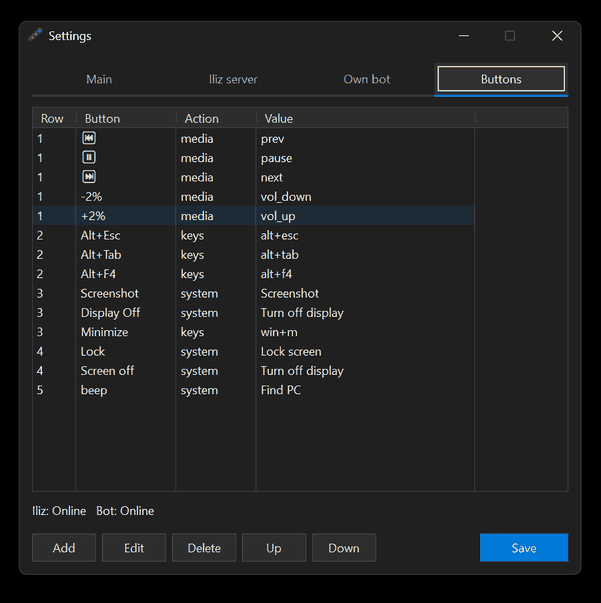
Task: Click the 'Iliz: Online' status text
Action: click(x=59, y=511)
